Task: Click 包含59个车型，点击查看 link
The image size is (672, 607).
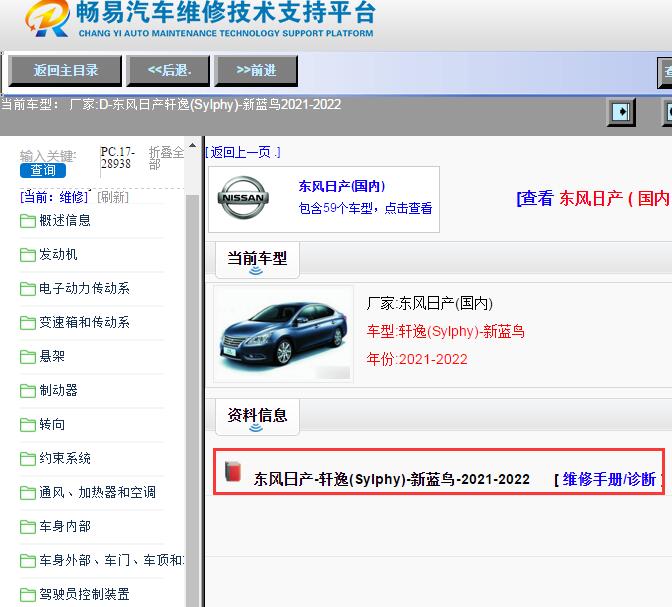Action: (x=365, y=208)
